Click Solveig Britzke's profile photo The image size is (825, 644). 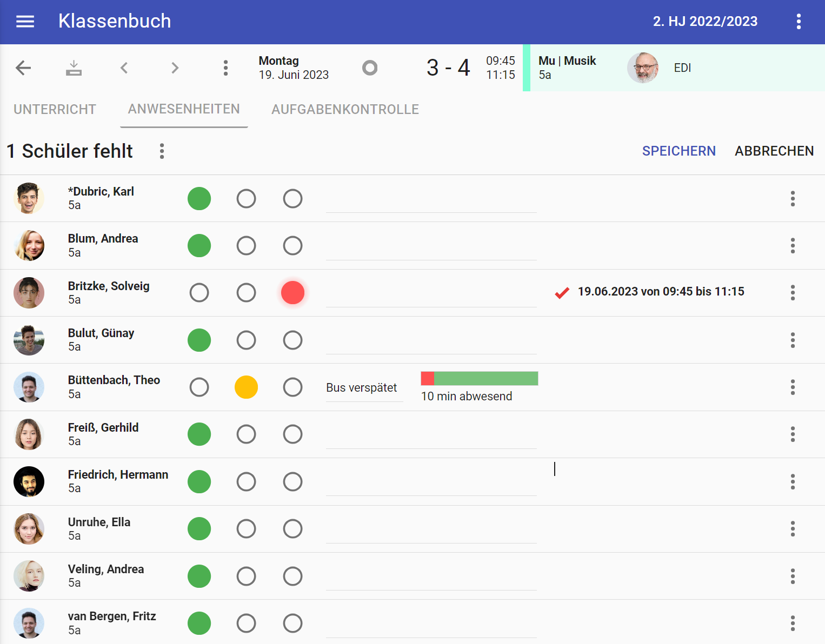(29, 293)
